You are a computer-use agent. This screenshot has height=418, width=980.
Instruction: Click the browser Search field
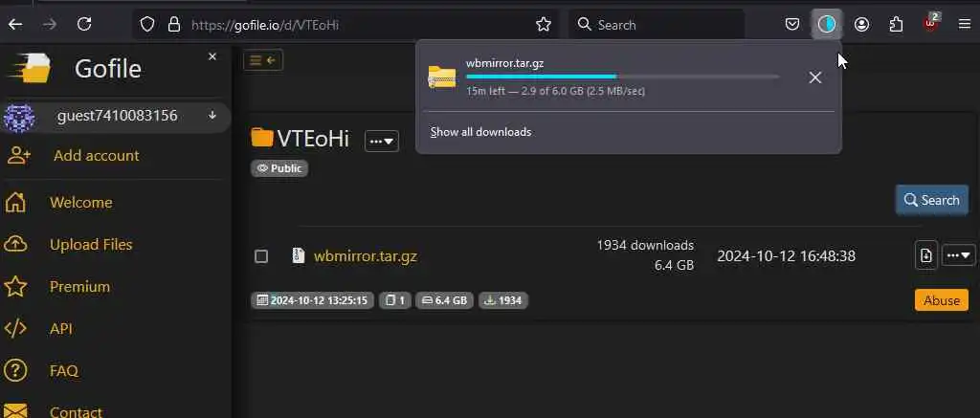(657, 24)
